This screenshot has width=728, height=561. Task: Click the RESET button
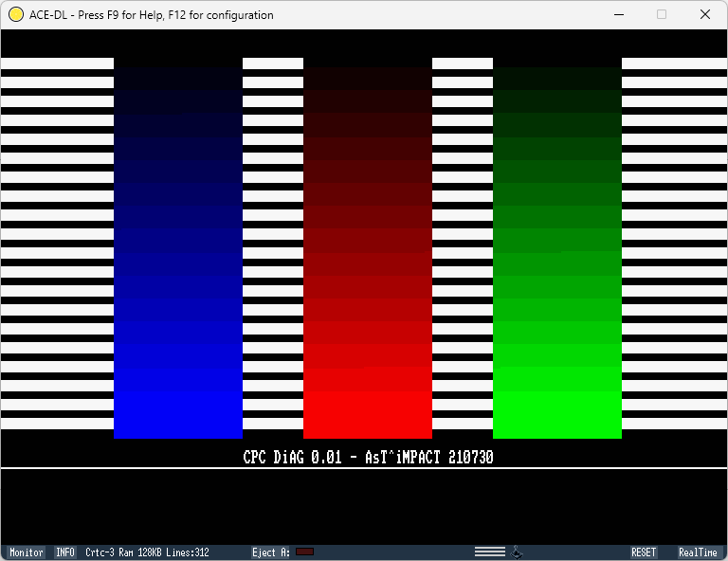(644, 552)
